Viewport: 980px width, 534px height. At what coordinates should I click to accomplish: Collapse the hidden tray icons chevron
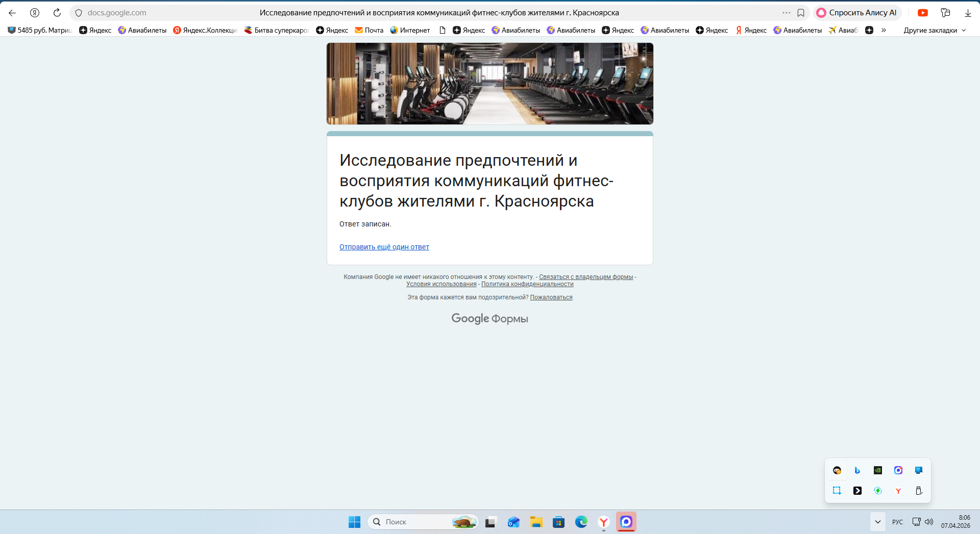tap(877, 522)
